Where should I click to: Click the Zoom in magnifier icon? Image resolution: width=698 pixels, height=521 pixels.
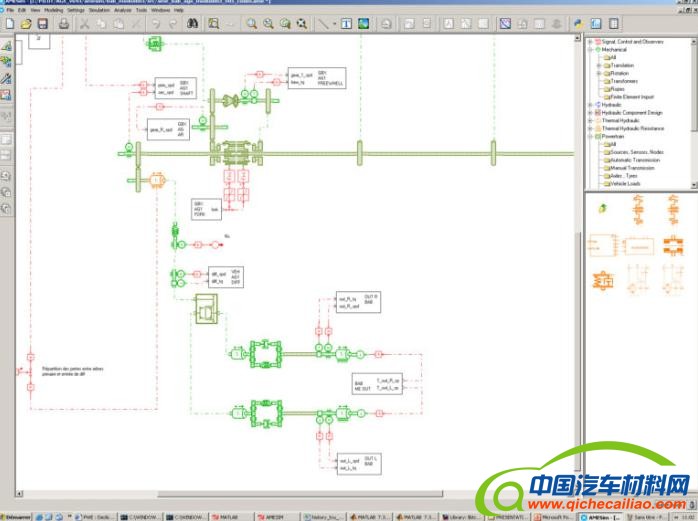click(x=252, y=23)
